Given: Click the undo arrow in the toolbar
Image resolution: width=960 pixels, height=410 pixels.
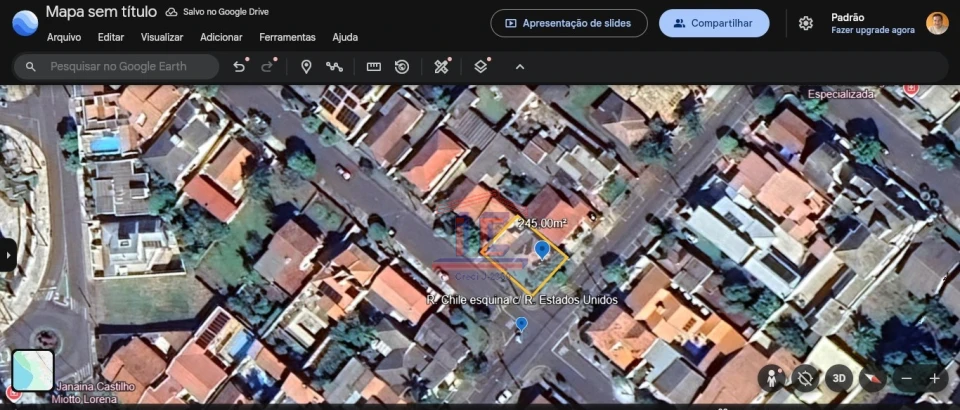Looking at the screenshot, I should pyautogui.click(x=239, y=67).
